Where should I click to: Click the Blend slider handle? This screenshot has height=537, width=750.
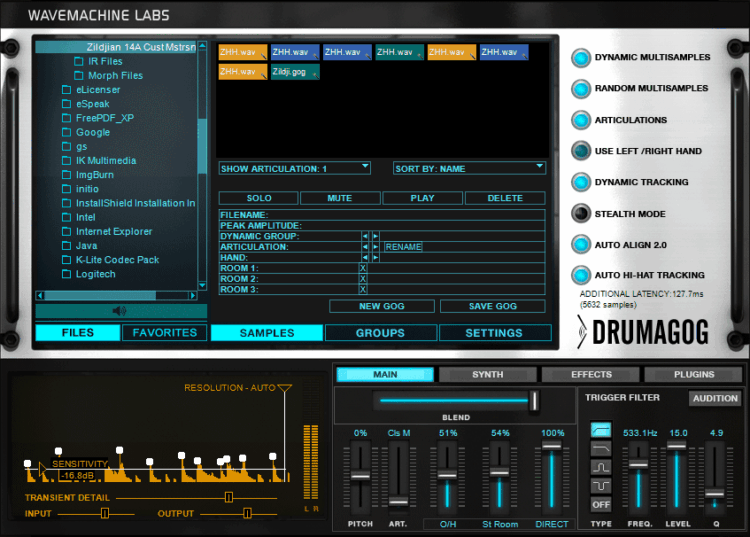click(x=535, y=401)
